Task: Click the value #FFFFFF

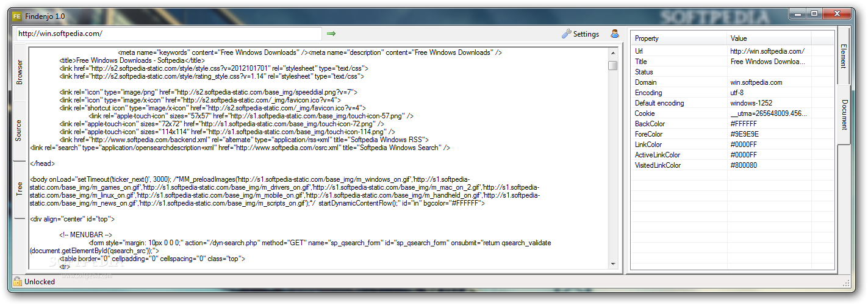Action: click(x=744, y=124)
